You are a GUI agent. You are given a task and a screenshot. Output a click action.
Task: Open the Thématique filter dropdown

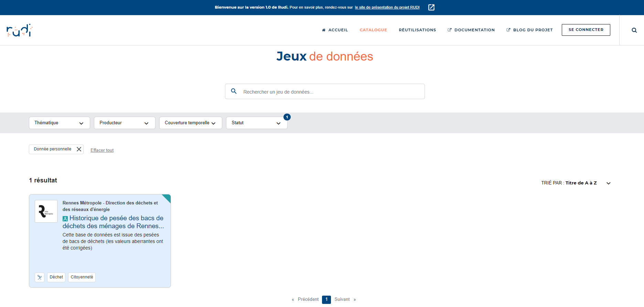(60, 123)
